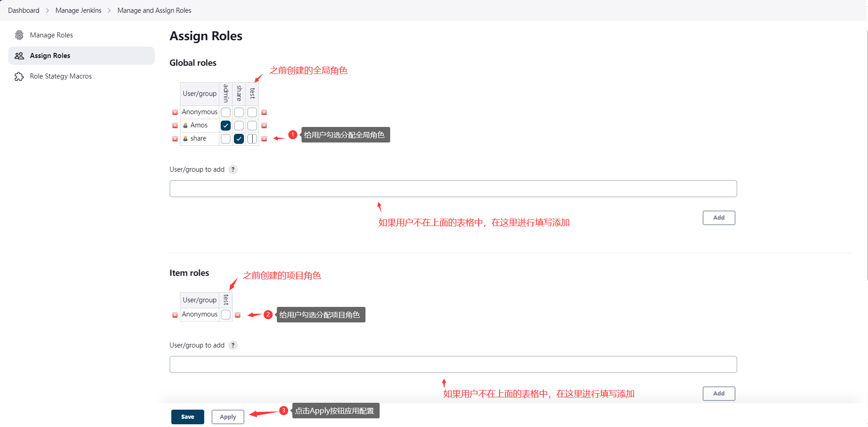Screen dimensions: 868x427
Task: Open the Assign Roles sidebar item
Action: [x=50, y=56]
